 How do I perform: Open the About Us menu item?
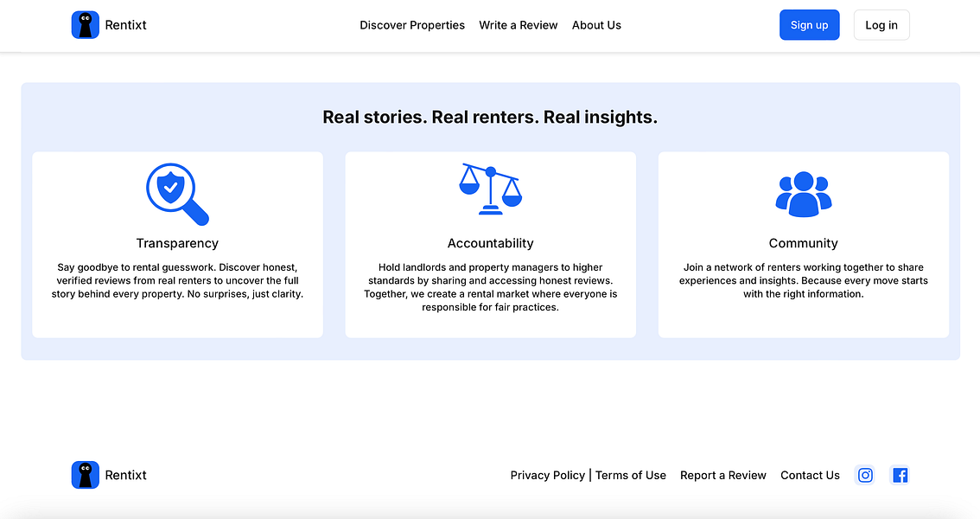pyautogui.click(x=596, y=25)
